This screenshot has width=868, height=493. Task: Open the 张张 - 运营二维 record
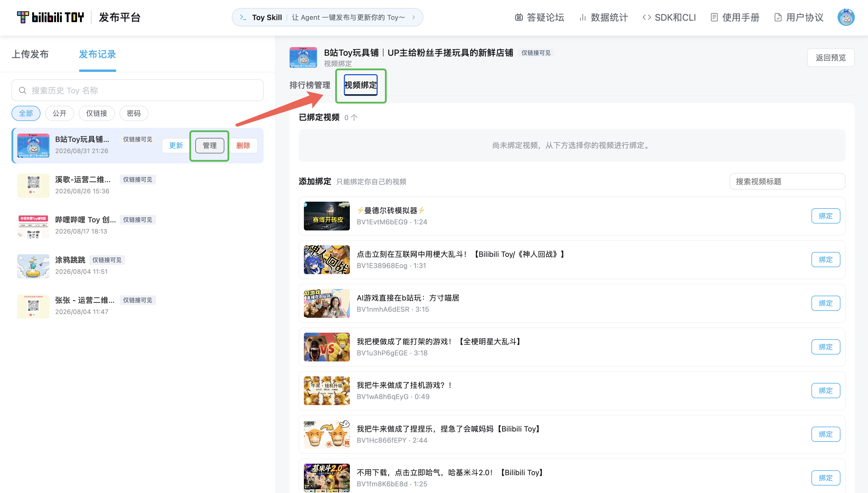[x=137, y=306]
